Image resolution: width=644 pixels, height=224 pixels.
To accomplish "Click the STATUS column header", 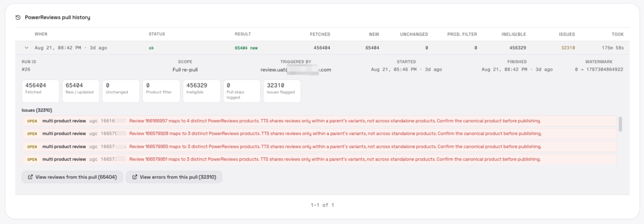I will [157, 34].
